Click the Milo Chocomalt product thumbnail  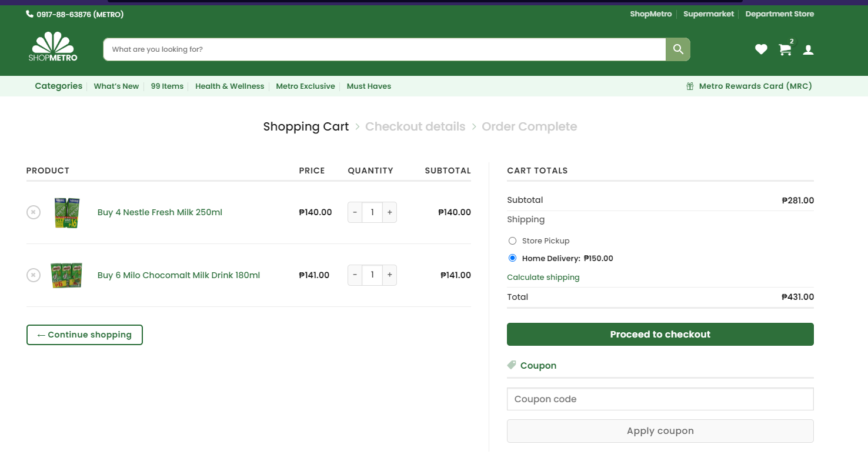coord(66,275)
